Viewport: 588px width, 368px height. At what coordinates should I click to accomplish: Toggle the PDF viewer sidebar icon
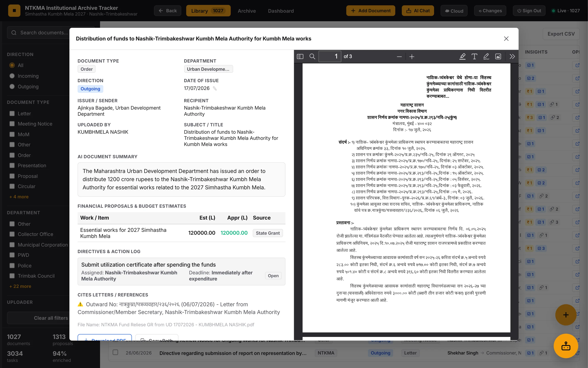(300, 56)
